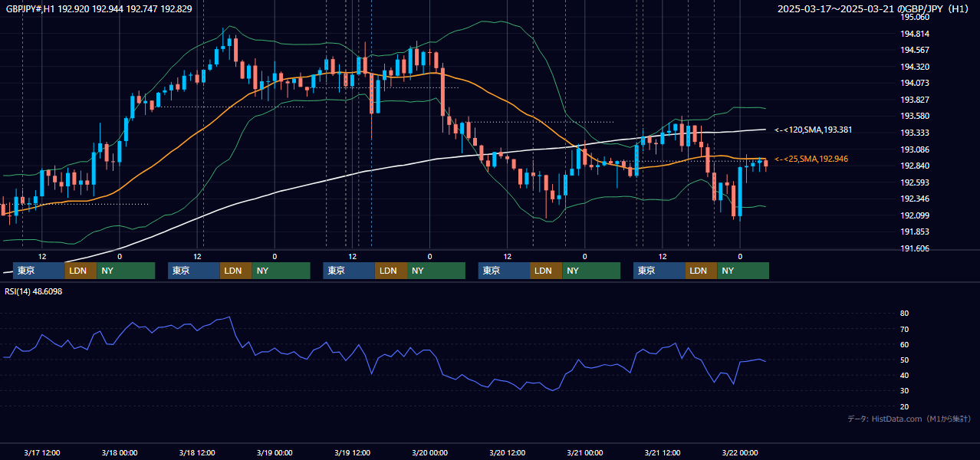Select the NY session box ending near 3/22 00:00
980x460 pixels.
743,271
